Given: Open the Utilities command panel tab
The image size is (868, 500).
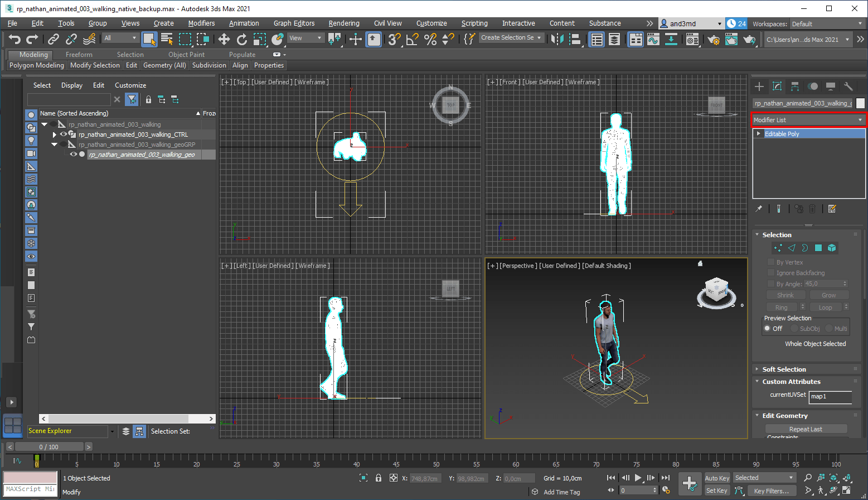Looking at the screenshot, I should pos(848,86).
